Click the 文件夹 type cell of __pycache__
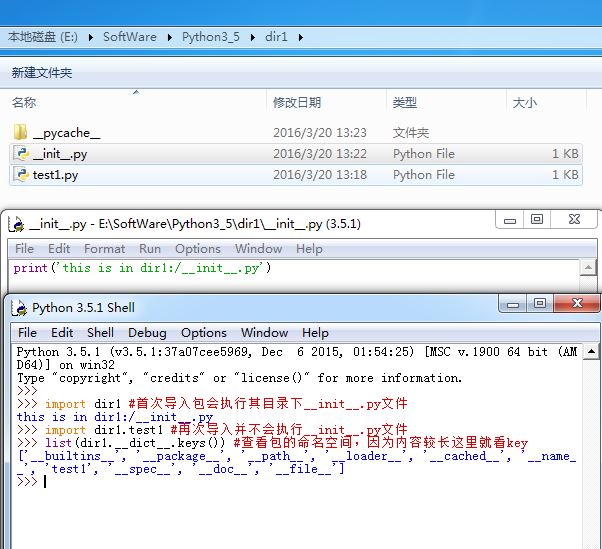The image size is (602, 549). point(410,132)
